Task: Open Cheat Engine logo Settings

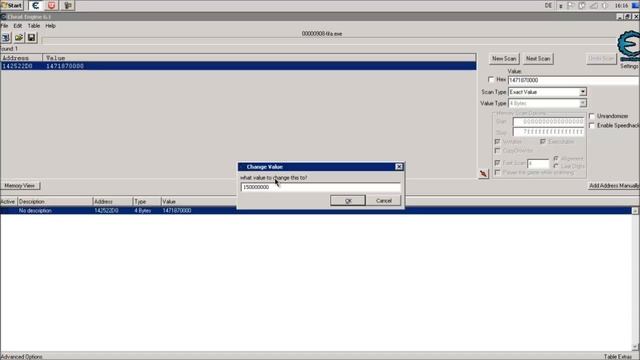Action: [x=629, y=49]
